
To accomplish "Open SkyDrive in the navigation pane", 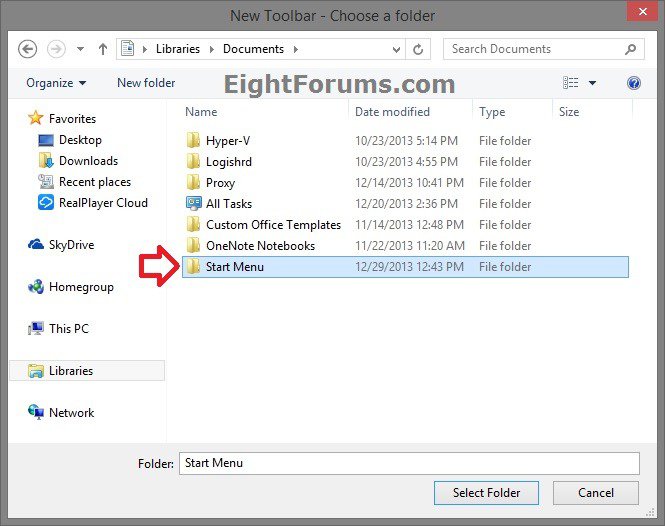I will [72, 245].
